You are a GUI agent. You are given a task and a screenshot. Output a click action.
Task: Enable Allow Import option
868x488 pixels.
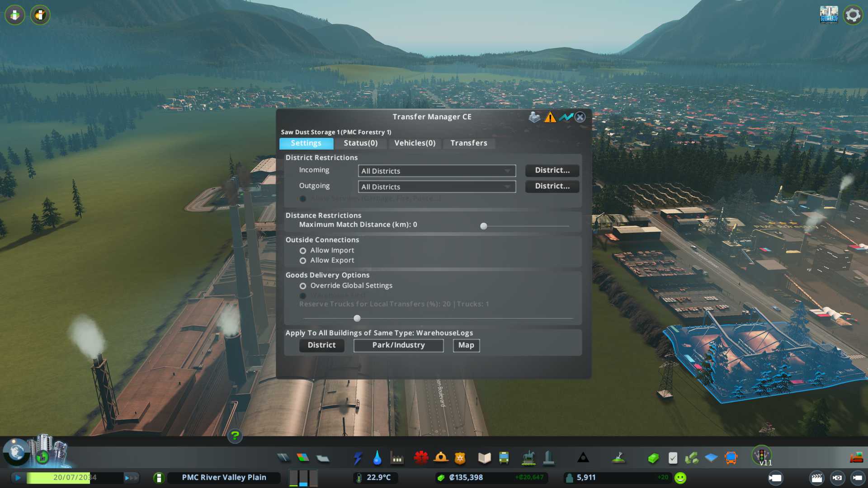303,251
